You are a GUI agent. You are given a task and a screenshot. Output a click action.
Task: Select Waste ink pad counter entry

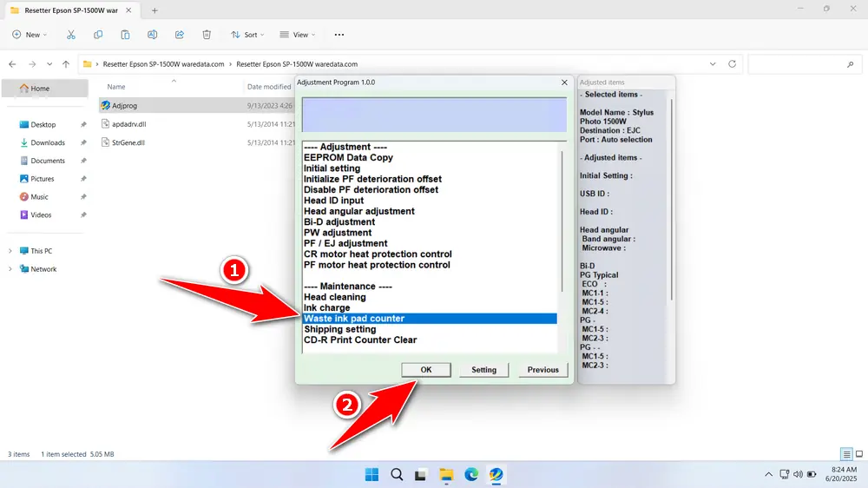point(430,319)
